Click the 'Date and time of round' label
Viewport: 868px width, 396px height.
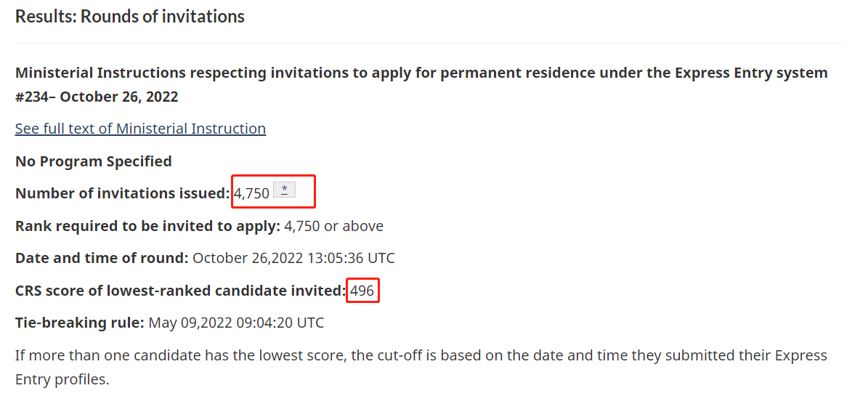[x=102, y=258]
